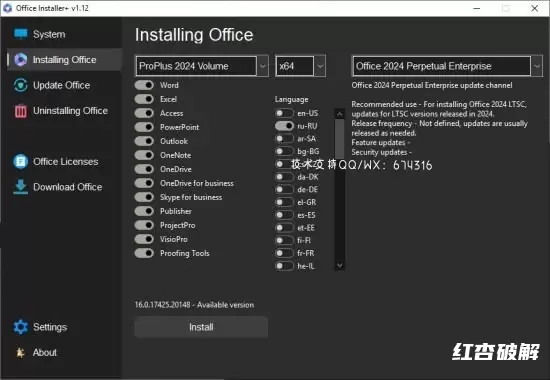The width and height of the screenshot is (550, 380).
Task: Open Office 2024 Perpetual Enterprise channel dropdown
Action: point(447,66)
